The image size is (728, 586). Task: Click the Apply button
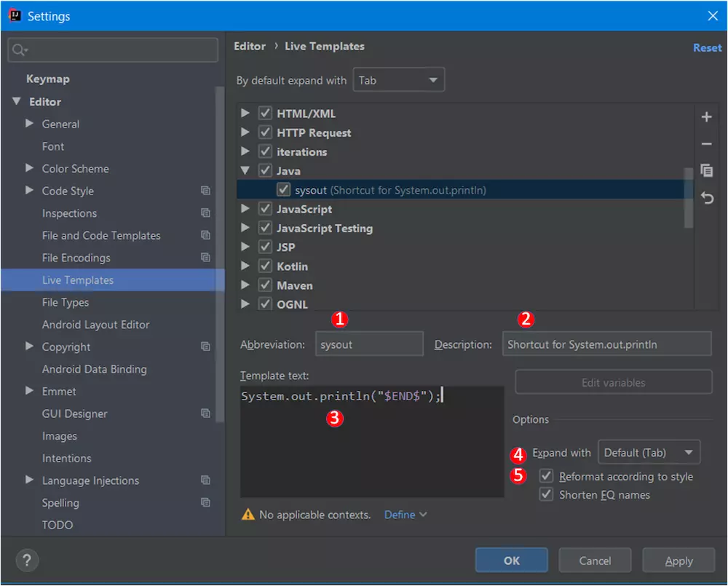click(x=678, y=561)
